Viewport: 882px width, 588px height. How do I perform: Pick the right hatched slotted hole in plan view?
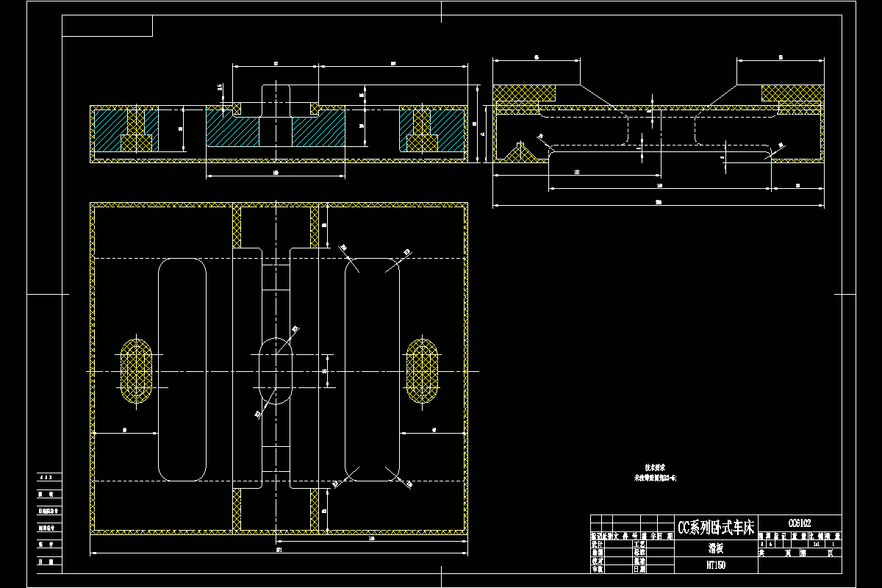click(x=423, y=370)
